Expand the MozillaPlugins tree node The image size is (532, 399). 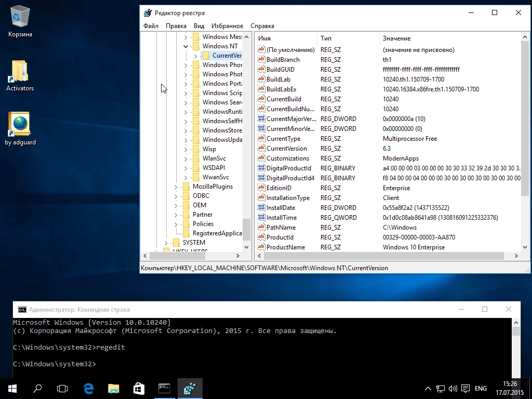point(176,187)
